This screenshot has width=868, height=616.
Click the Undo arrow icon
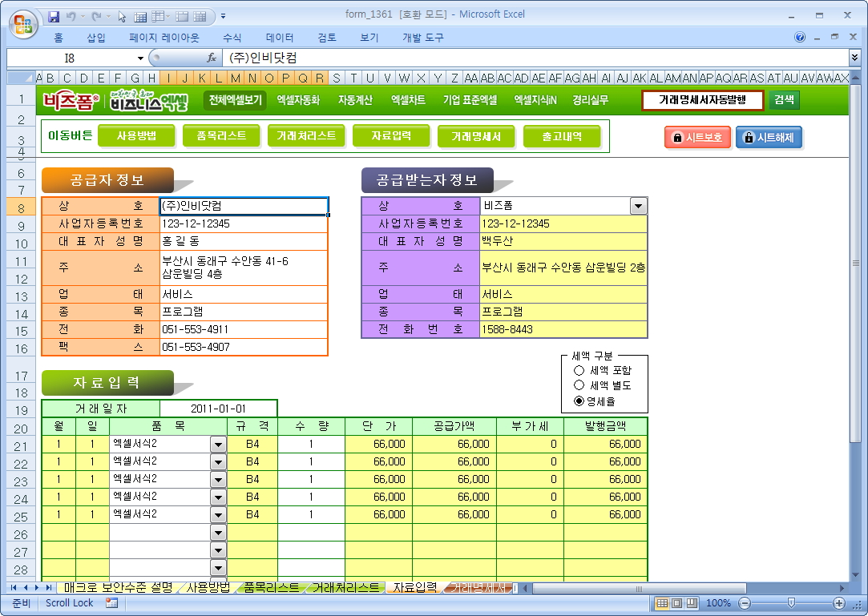[71, 15]
